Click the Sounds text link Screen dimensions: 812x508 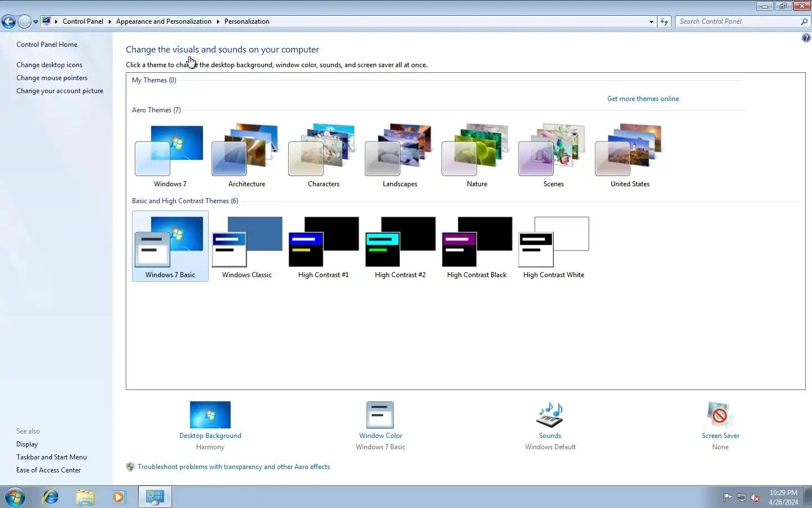pyautogui.click(x=550, y=436)
